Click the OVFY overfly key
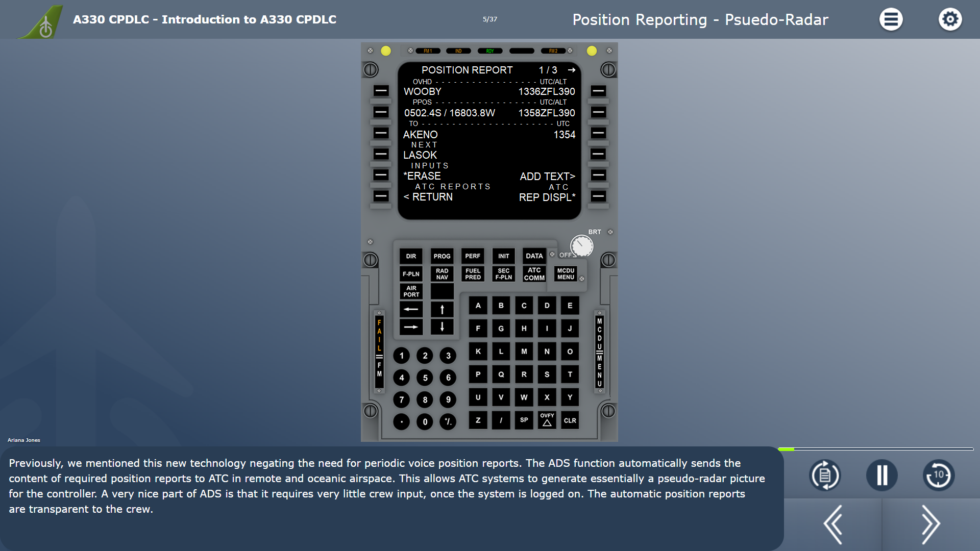Screen dimensions: 980x551 click(x=547, y=420)
